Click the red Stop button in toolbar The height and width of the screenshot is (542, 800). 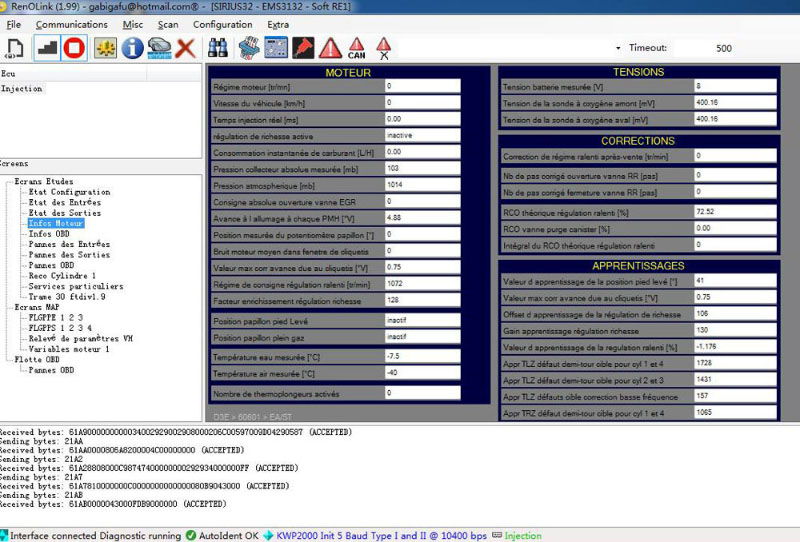coord(74,47)
